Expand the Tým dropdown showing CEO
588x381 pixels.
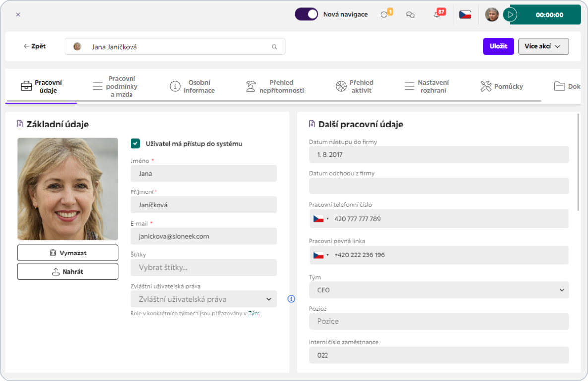click(x=439, y=290)
